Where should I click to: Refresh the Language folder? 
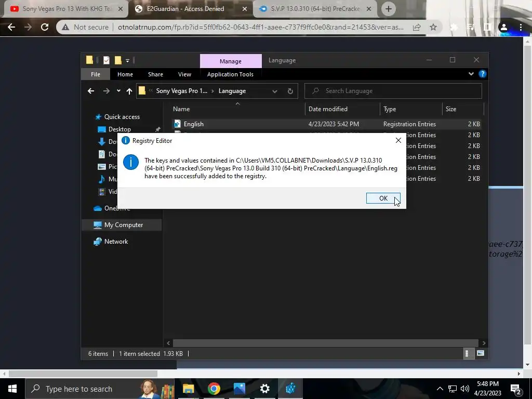(x=290, y=91)
